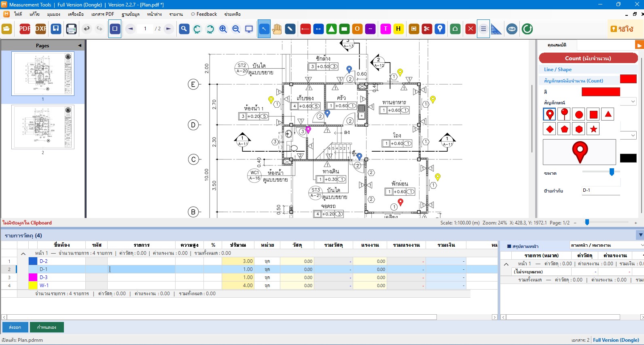Click the Count (นับจำนวน) header button
Viewport: 644px width, 345px height.
pyautogui.click(x=588, y=58)
